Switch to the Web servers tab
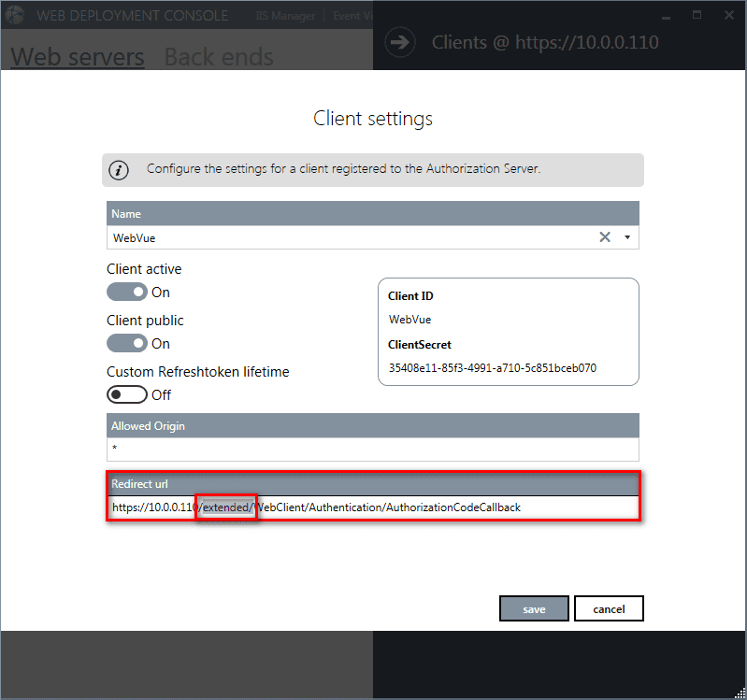Screen dimensions: 747x700 (78, 57)
